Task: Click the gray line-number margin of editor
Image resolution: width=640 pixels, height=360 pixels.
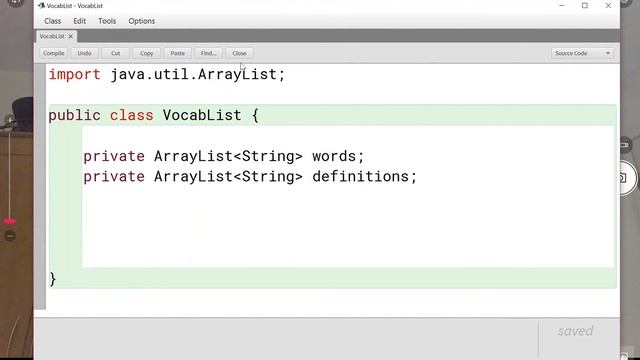Action: click(40, 186)
